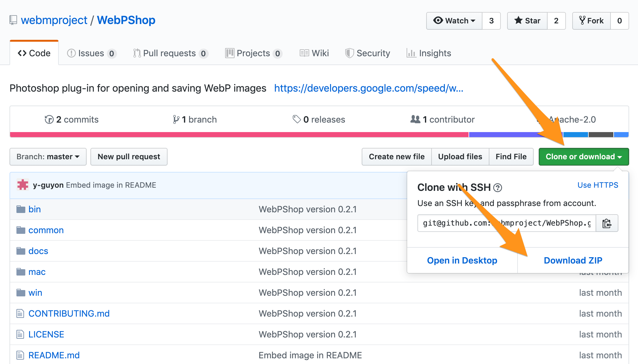Screen dimensions: 638x364
Task: Click the folder icon for docs
Action: point(21,251)
